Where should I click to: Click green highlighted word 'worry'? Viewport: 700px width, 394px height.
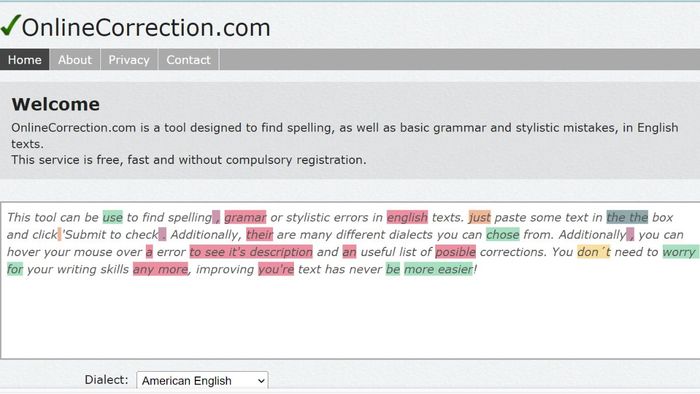(679, 252)
